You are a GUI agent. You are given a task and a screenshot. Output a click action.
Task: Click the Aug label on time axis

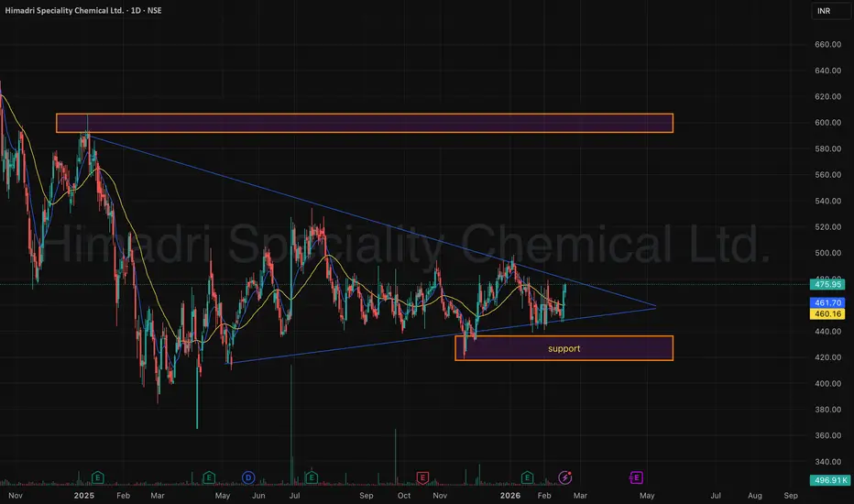click(x=755, y=495)
